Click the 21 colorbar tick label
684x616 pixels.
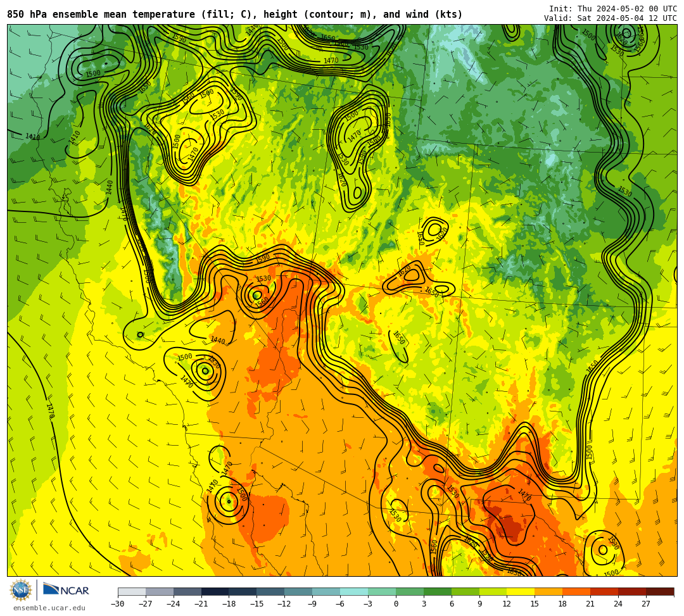(591, 604)
